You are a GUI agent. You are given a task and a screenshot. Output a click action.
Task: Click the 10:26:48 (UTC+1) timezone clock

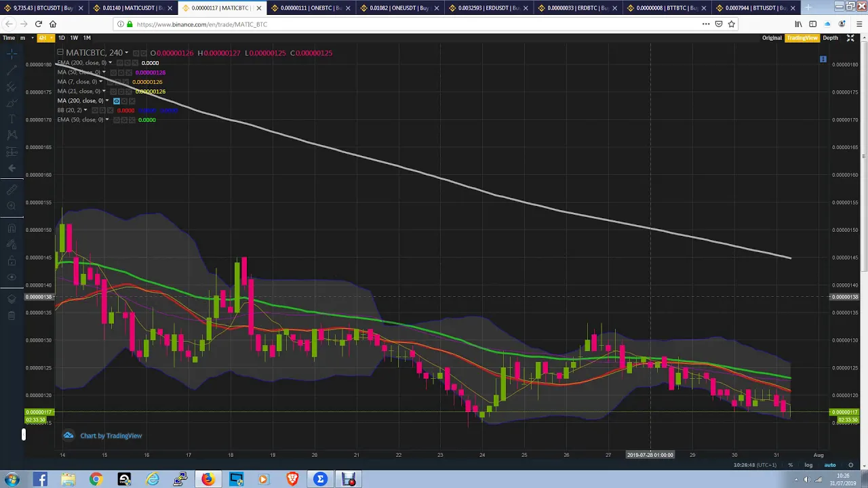pyautogui.click(x=755, y=465)
